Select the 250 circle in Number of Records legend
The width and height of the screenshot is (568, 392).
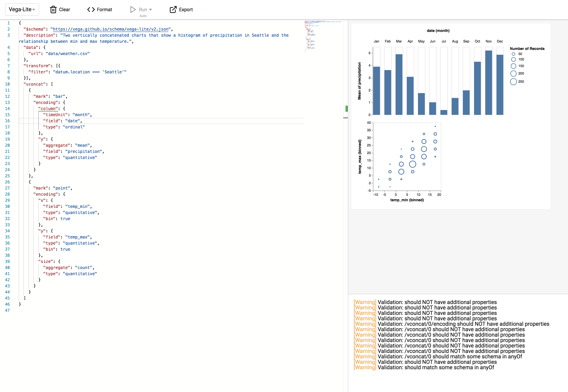[x=513, y=82]
